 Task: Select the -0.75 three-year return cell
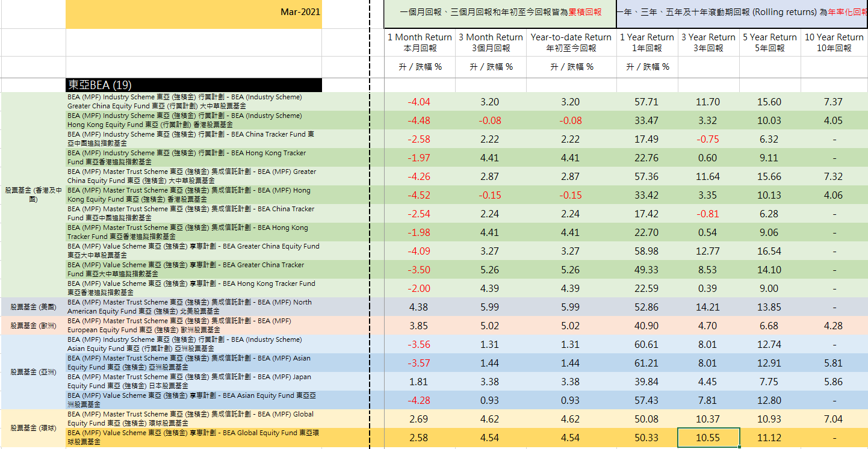click(708, 139)
